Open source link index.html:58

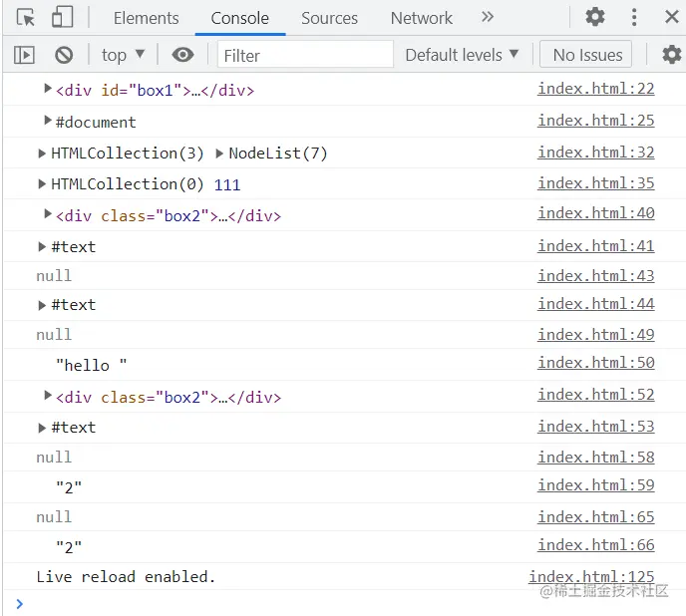[x=596, y=458]
